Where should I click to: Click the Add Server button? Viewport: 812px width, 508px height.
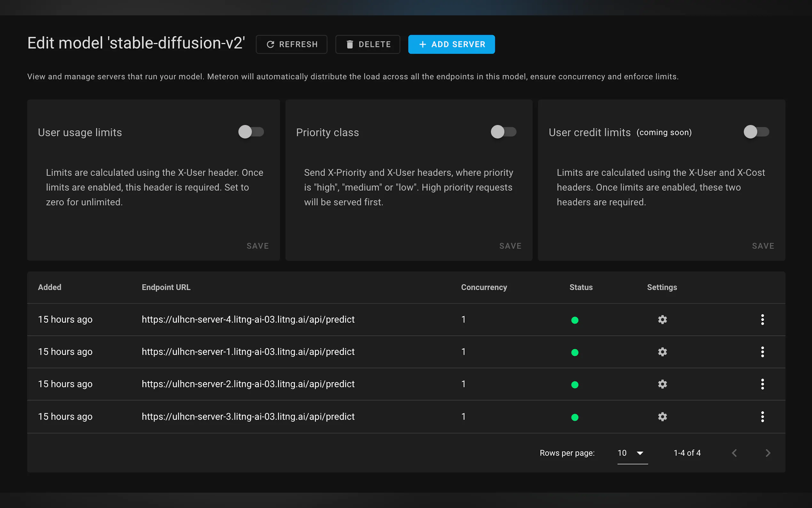(x=451, y=44)
